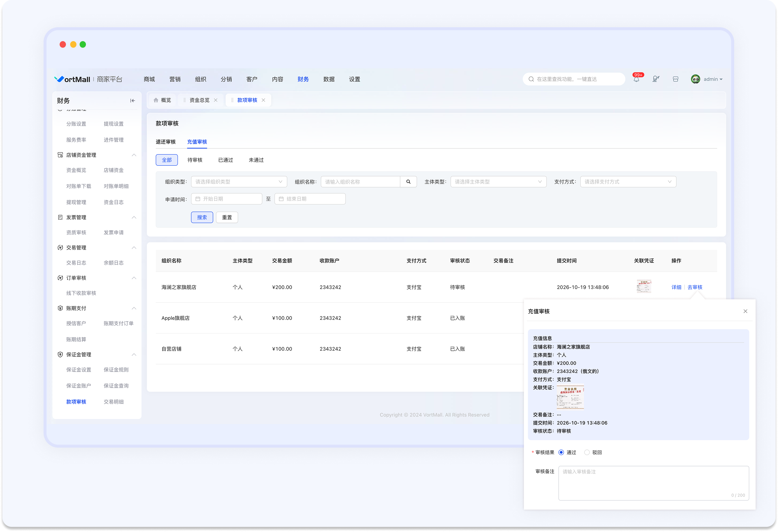Click the 保证金管理 shield icon
The width and height of the screenshot is (778, 532).
point(60,354)
